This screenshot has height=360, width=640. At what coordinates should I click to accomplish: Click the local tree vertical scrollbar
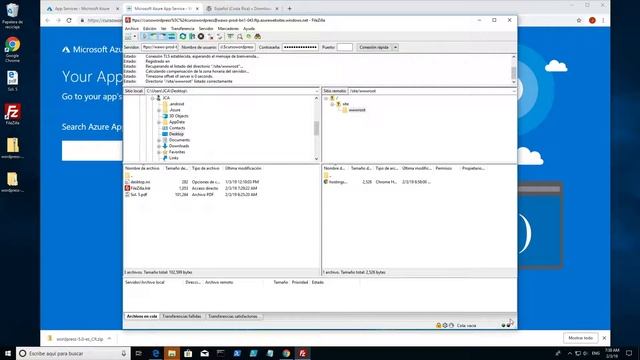[316, 129]
